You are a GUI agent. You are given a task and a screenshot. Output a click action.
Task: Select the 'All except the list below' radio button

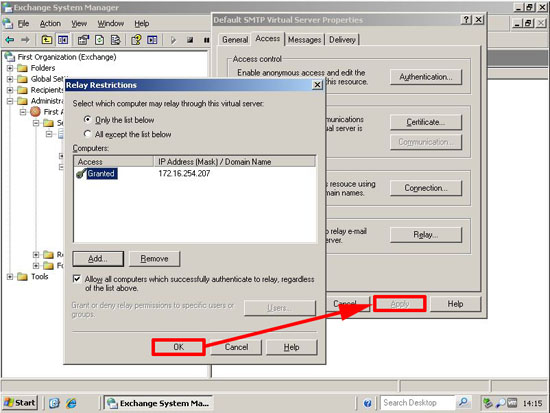coord(87,134)
